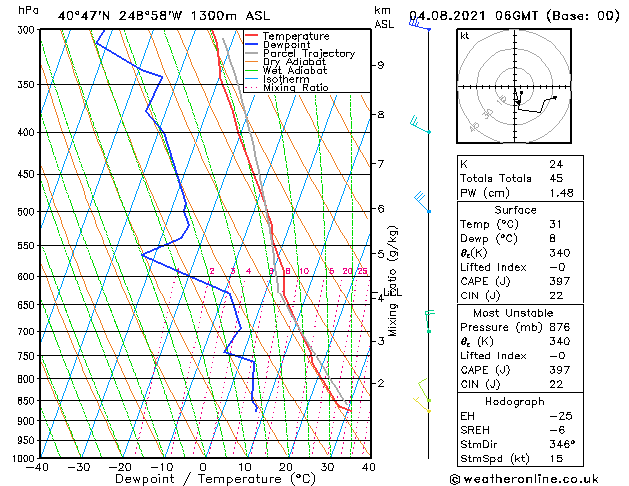
Task: Click the kt label inside the hodograph
Action: click(465, 36)
